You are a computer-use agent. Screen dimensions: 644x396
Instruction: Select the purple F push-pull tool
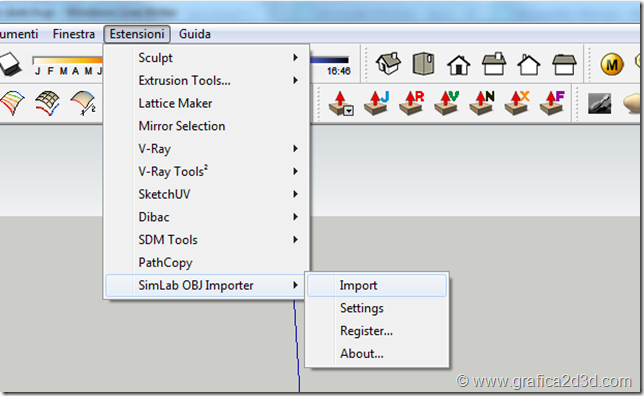point(553,103)
